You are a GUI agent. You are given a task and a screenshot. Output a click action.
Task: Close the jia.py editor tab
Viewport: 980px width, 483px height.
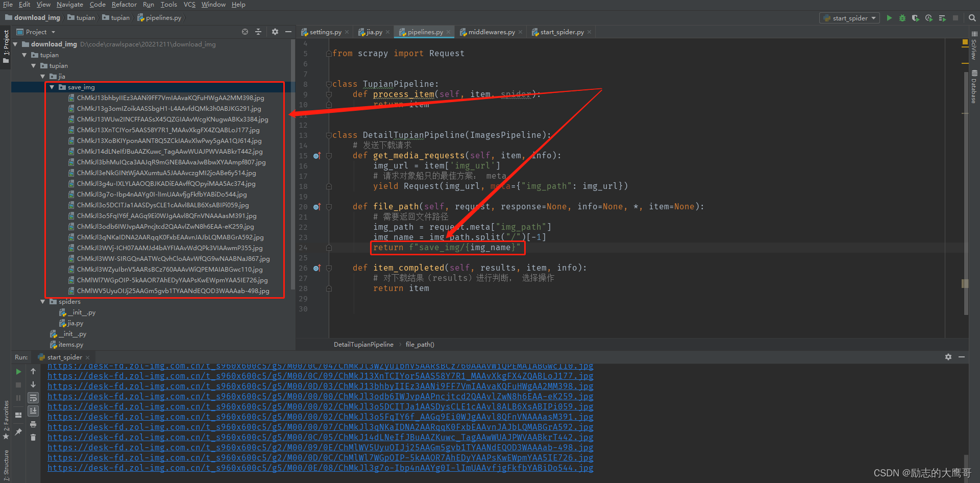(x=387, y=32)
